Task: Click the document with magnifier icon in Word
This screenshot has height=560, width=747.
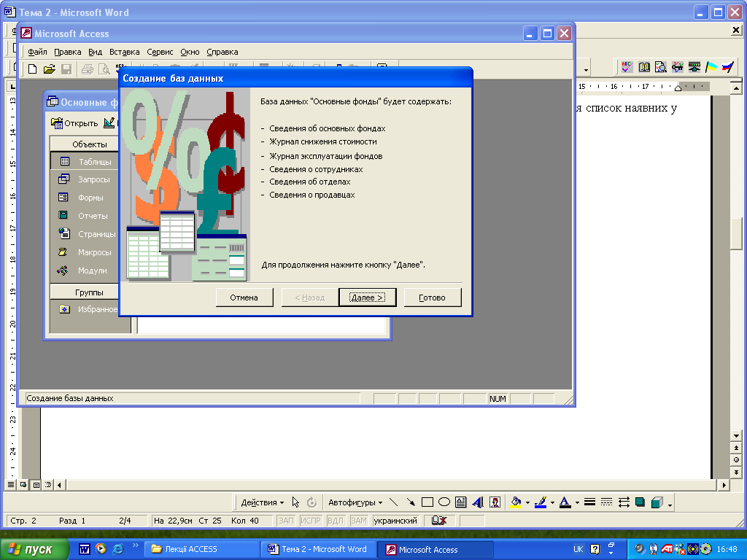Action: (x=660, y=67)
